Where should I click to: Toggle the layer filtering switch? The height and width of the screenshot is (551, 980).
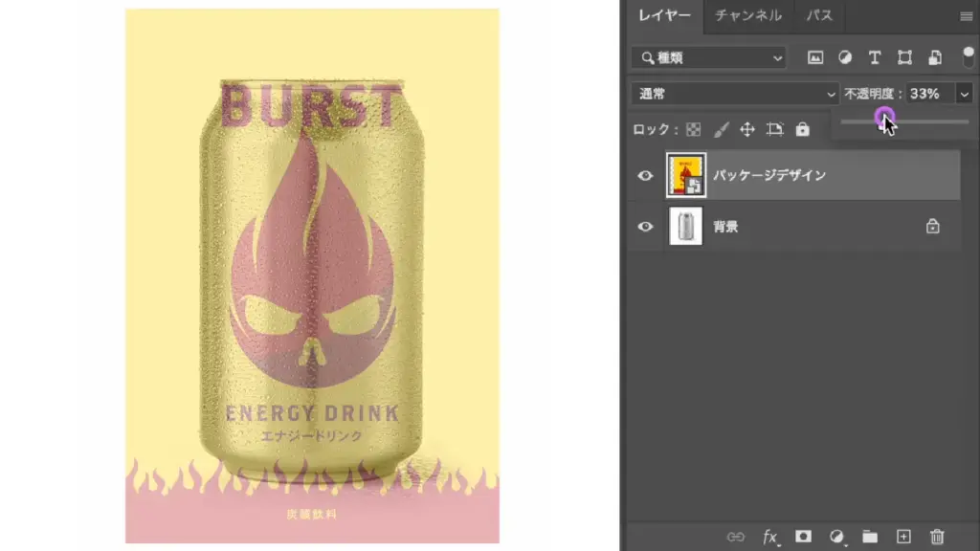click(966, 55)
